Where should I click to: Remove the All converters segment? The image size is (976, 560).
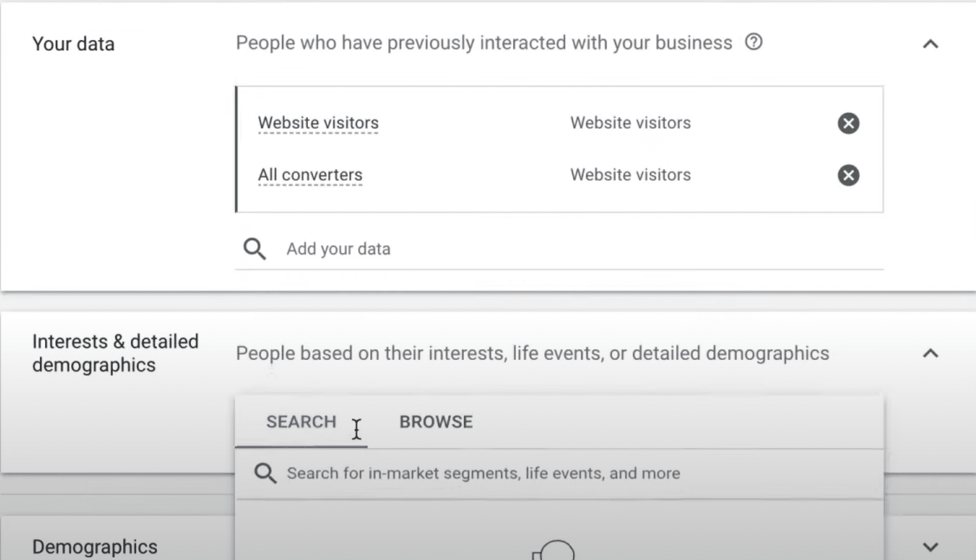tap(848, 175)
